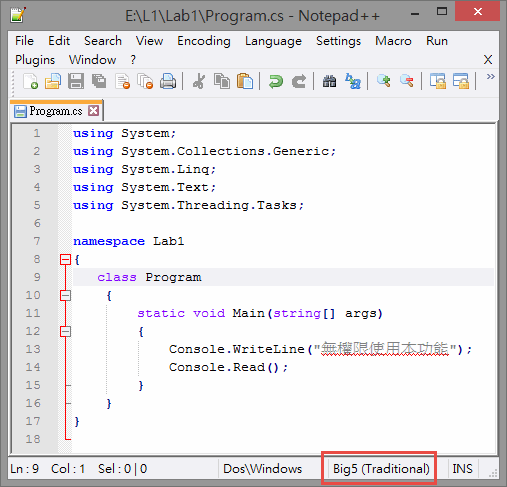The width and height of the screenshot is (507, 487).
Task: Show more toolbar items via chevron
Action: [490, 77]
